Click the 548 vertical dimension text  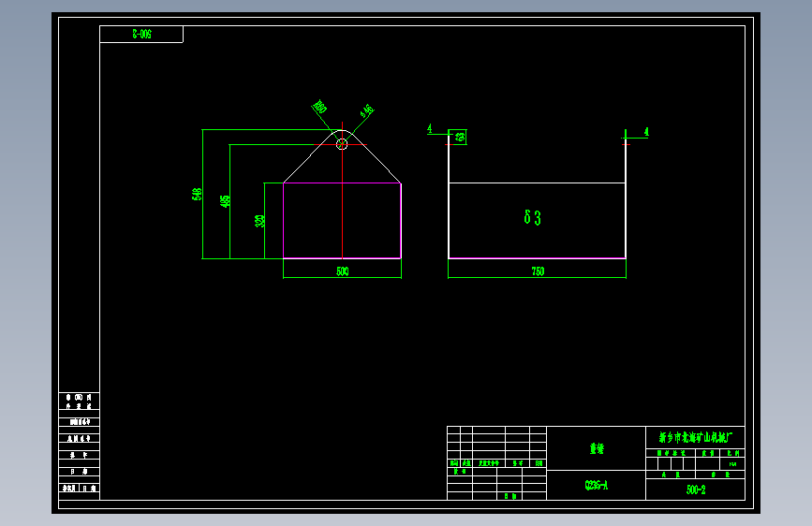197,194
